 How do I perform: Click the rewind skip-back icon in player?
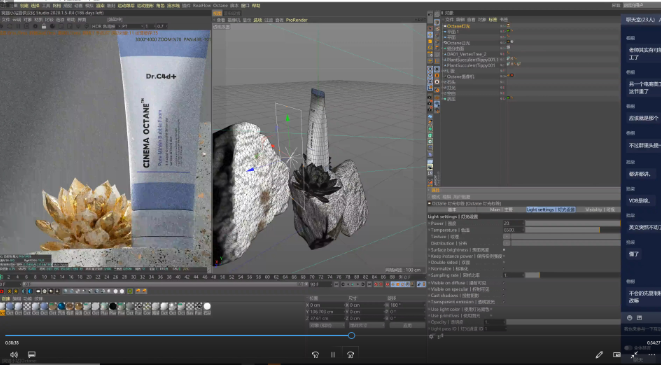(x=315, y=354)
